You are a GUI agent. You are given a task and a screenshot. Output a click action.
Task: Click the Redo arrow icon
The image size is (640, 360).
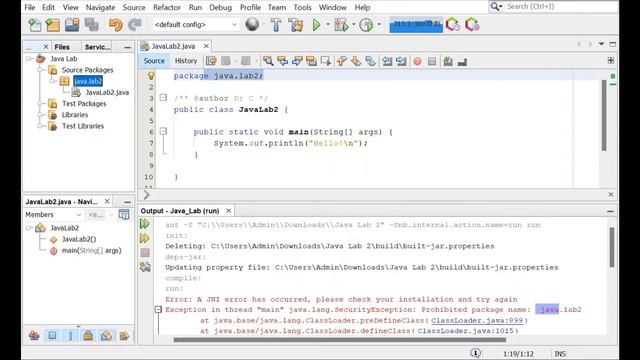pos(134,25)
